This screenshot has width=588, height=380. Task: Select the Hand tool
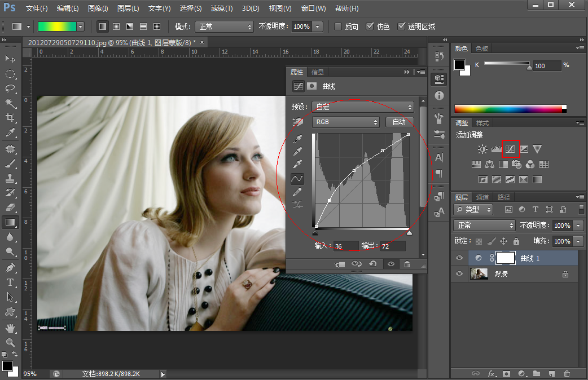pos(10,328)
